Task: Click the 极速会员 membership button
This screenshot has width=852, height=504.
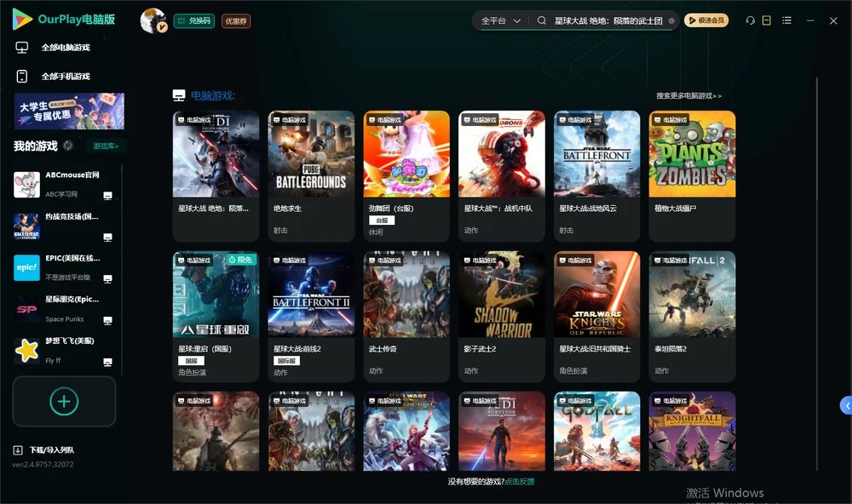Action: (706, 20)
